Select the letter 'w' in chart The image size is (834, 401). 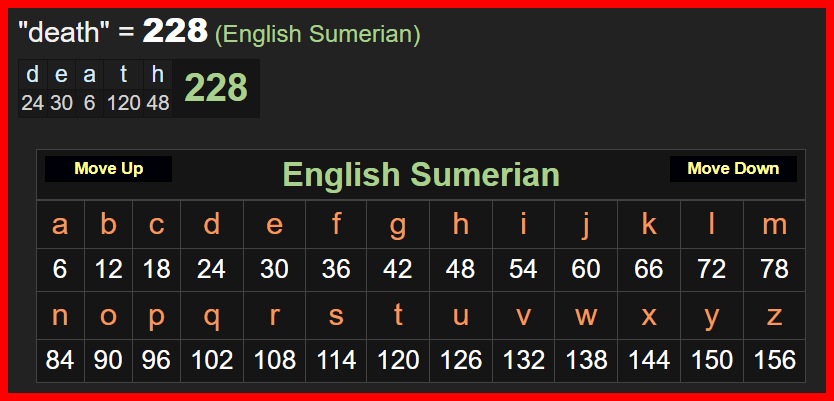point(586,315)
